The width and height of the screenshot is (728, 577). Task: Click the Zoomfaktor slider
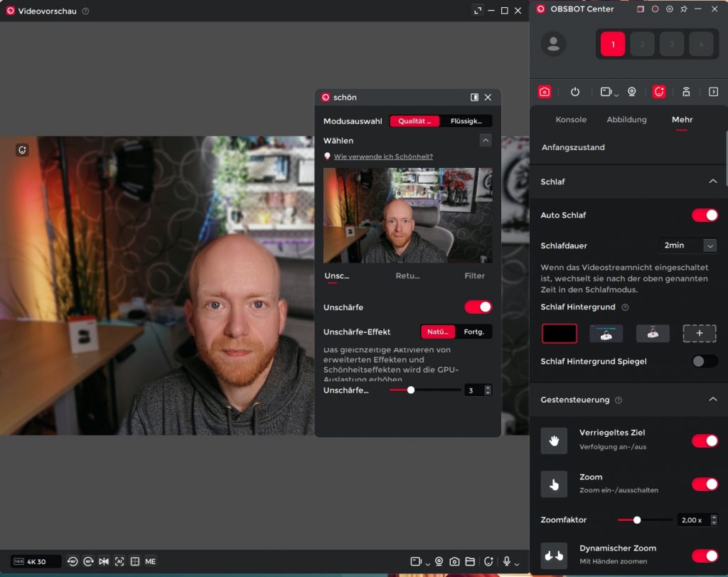[645, 520]
